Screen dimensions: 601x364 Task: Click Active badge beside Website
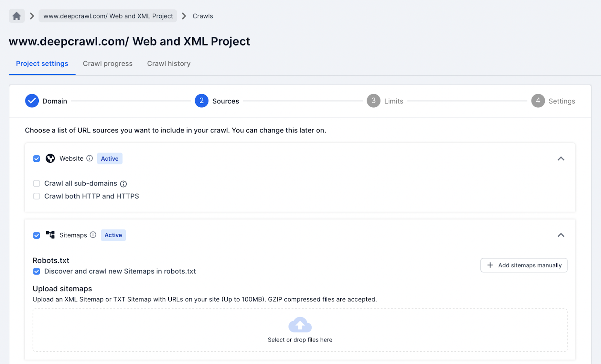[110, 158]
